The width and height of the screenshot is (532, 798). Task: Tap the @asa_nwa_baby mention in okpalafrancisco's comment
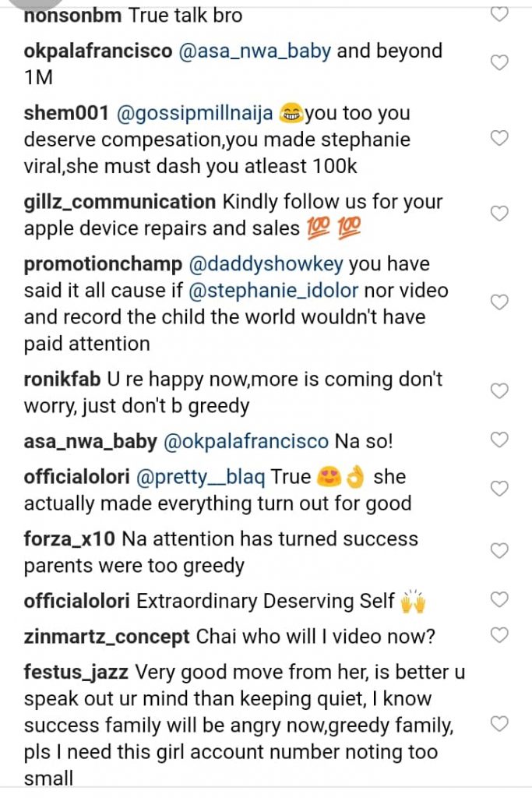coord(255,51)
